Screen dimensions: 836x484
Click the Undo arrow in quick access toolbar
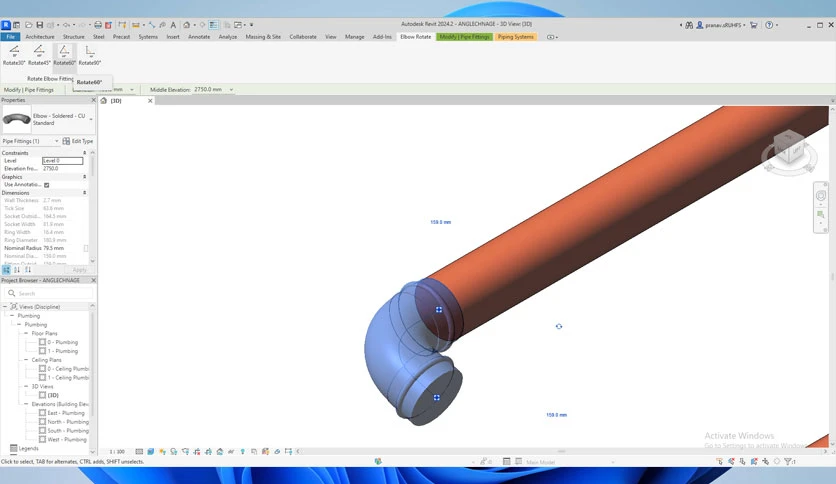click(x=67, y=25)
